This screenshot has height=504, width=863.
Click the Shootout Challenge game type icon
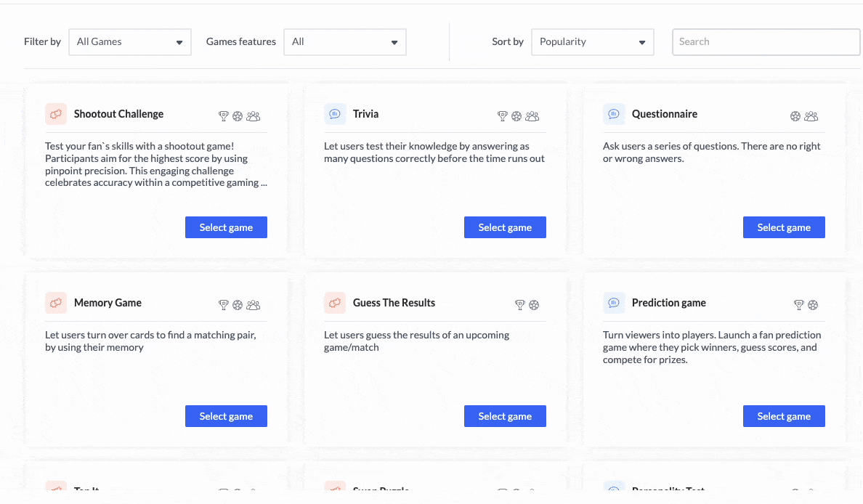click(x=56, y=114)
